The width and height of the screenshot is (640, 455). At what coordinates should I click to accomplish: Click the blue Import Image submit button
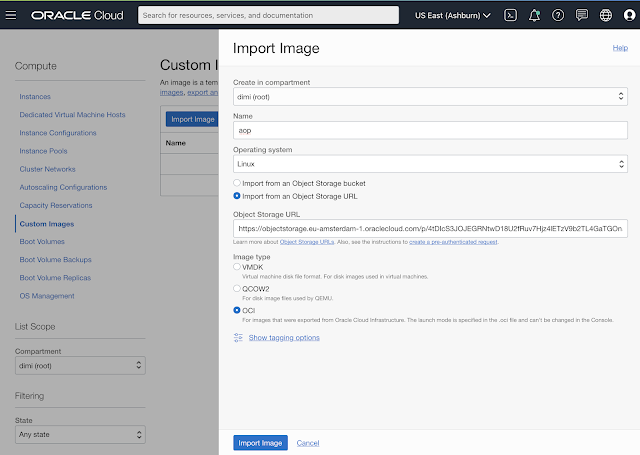(261, 442)
